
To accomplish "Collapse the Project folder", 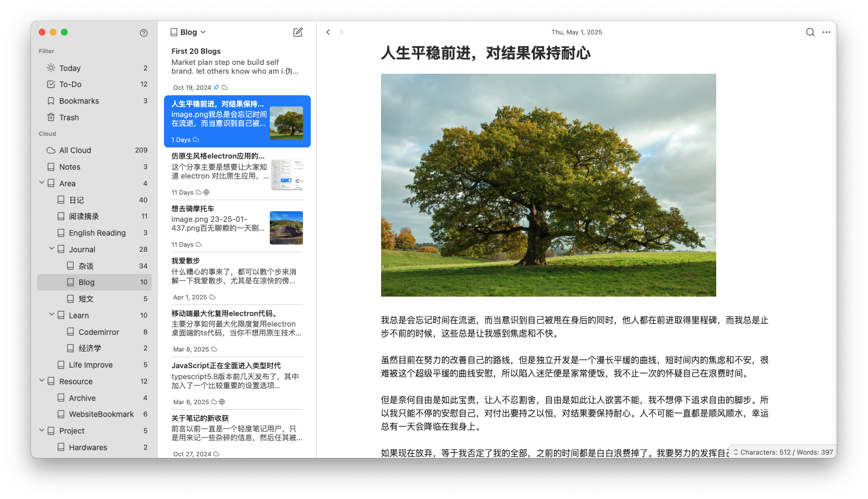I will click(42, 430).
